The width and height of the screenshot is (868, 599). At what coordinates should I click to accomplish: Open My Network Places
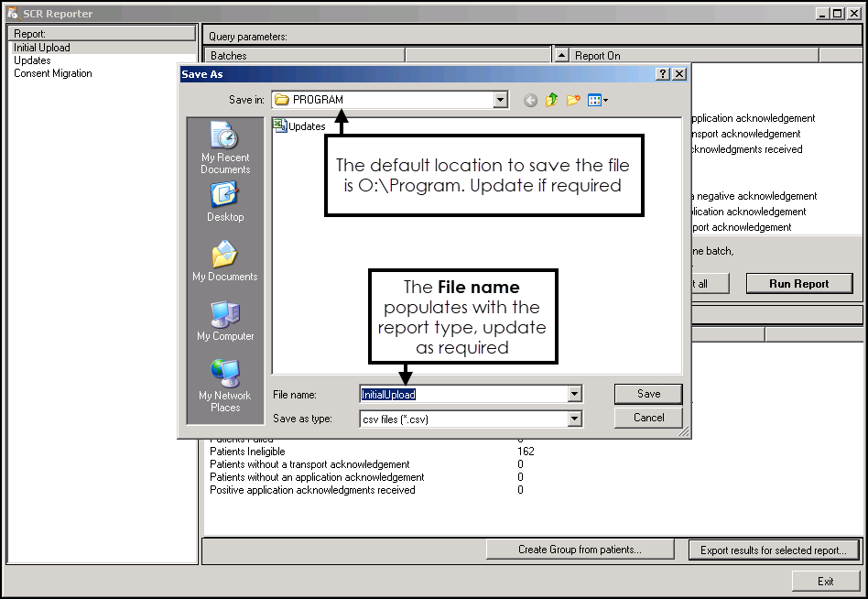click(225, 385)
